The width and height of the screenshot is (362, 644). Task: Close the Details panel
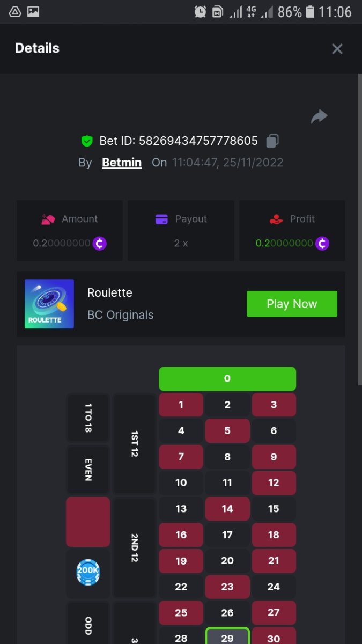337,49
